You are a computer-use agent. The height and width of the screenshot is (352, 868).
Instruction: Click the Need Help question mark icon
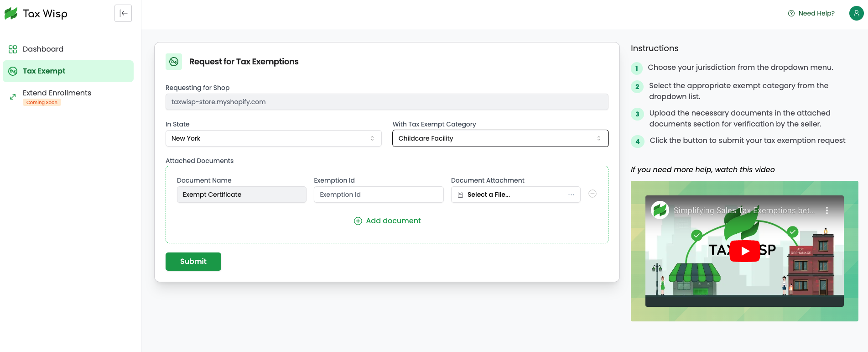pos(791,13)
